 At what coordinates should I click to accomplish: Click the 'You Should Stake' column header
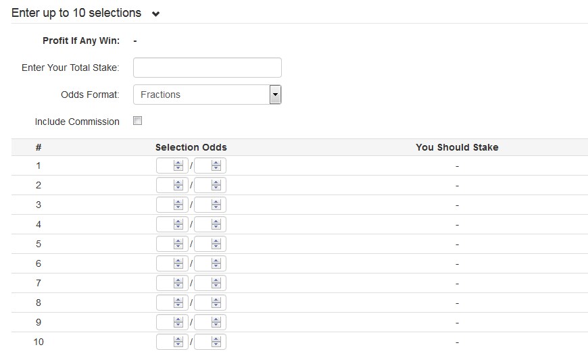457,147
